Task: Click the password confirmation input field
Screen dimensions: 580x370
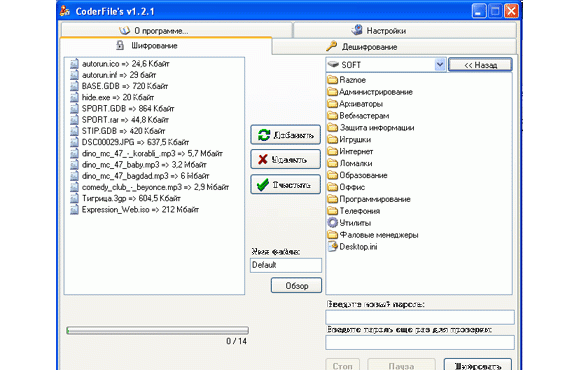Action: point(420,342)
